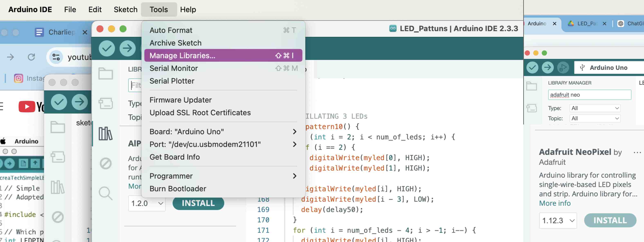The width and height of the screenshot is (644, 242).
Task: Open the Apple menu in the nested screenshot
Action: tap(3, 141)
